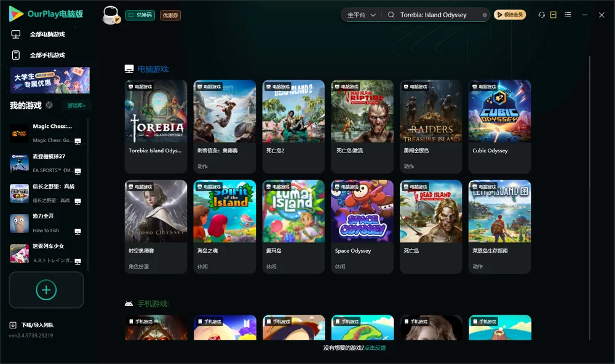Click 电脑游戏 tag on 时空奥德赛 cover
Image resolution: width=615 pixels, height=364 pixels.
[x=140, y=187]
